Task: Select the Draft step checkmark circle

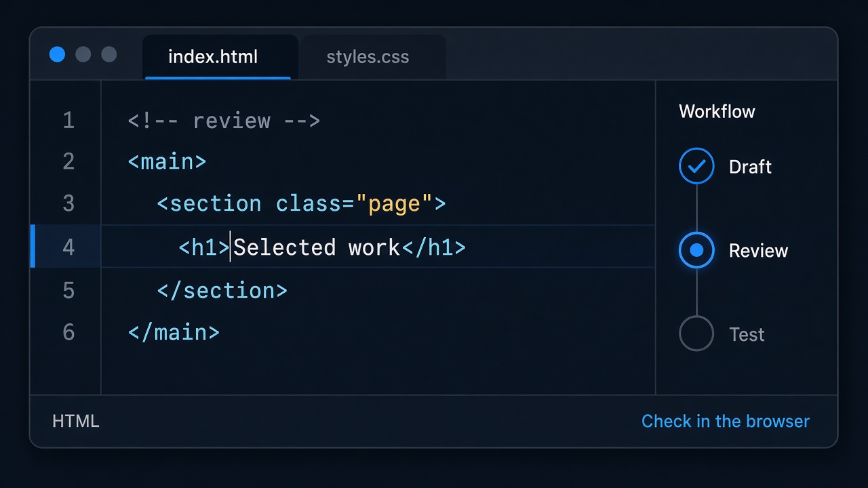Action: point(696,166)
